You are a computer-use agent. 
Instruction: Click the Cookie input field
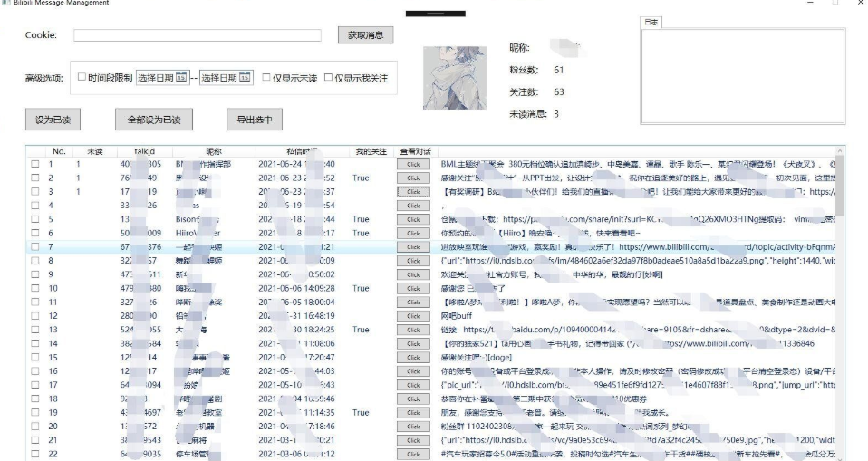(x=198, y=35)
